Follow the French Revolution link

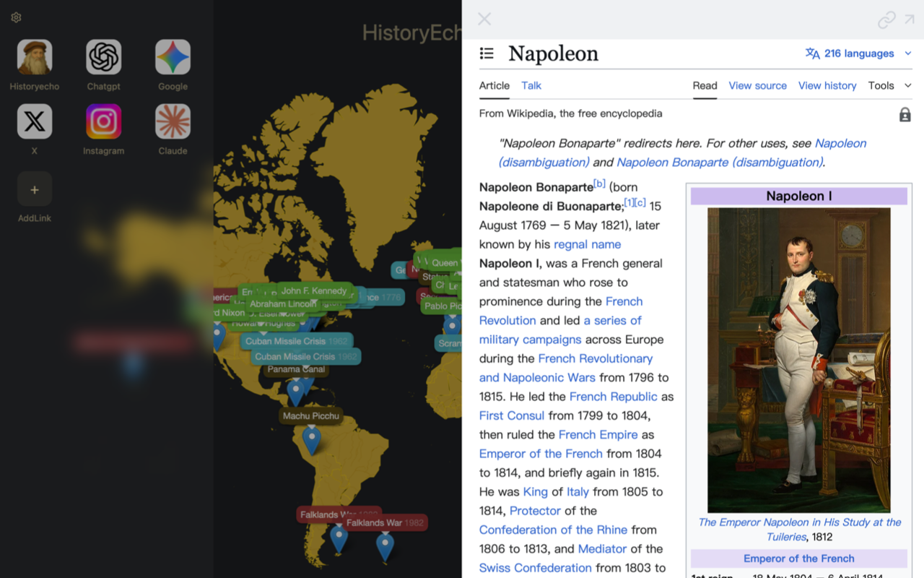click(x=507, y=320)
